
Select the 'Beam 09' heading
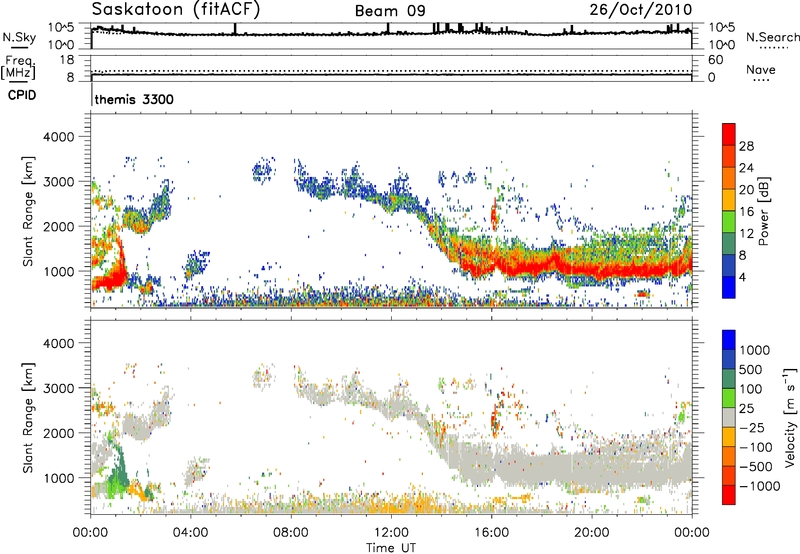click(390, 11)
